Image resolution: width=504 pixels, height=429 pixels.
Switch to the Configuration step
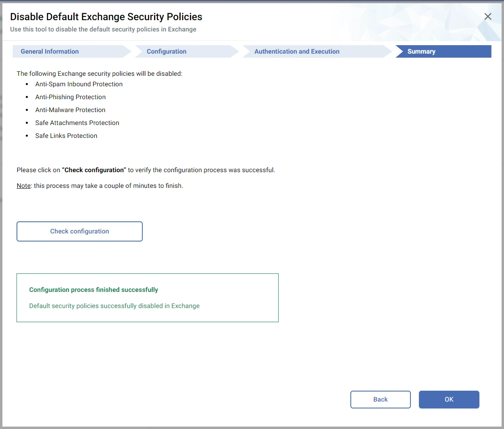167,52
